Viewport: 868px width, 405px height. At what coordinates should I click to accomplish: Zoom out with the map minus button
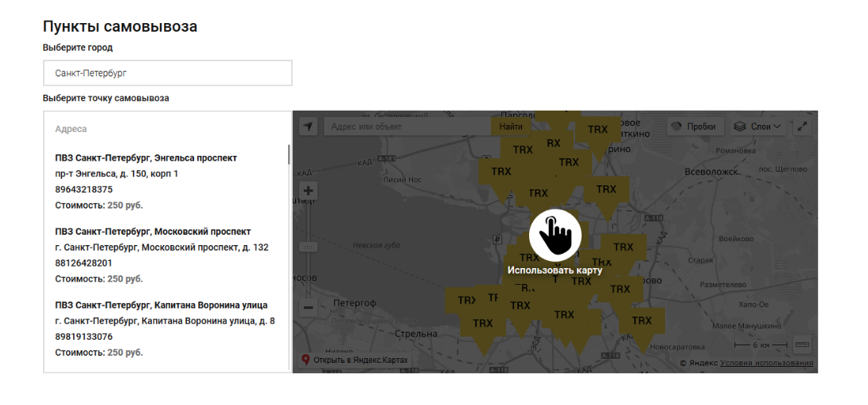click(309, 308)
